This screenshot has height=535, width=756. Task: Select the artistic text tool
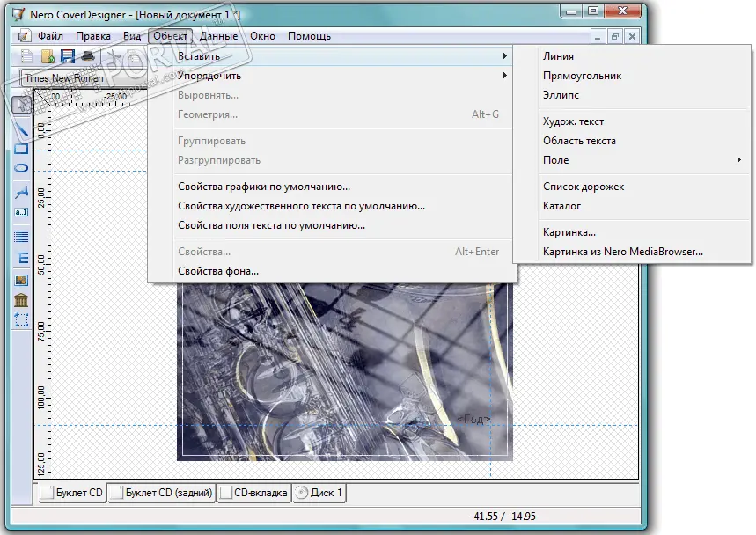22,191
